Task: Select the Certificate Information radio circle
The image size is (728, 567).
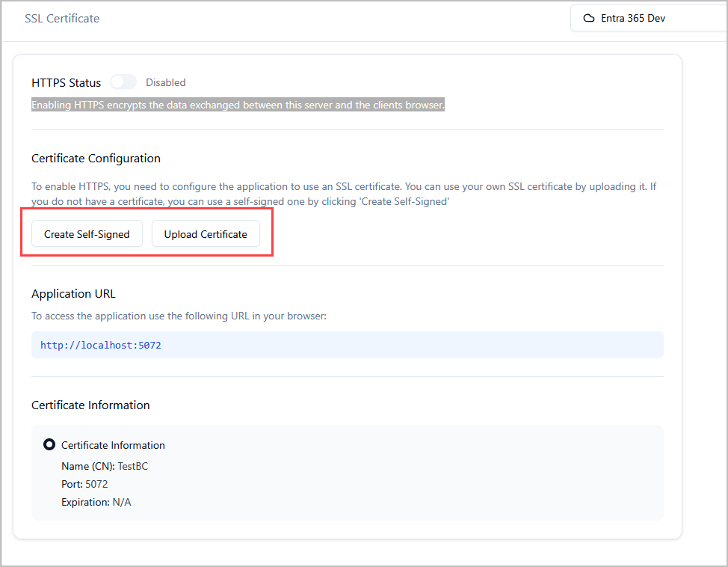Action: 49,444
